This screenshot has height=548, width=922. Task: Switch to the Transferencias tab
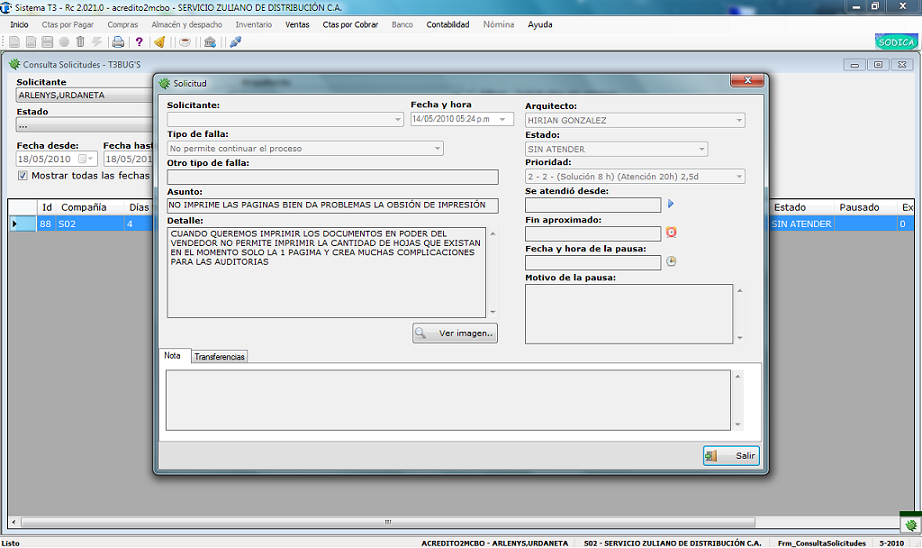(x=219, y=357)
